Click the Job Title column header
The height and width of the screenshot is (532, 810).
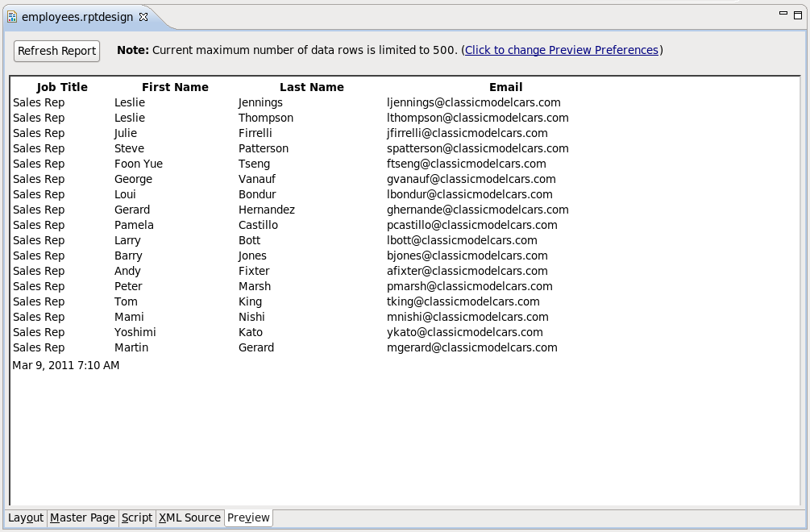(x=62, y=87)
